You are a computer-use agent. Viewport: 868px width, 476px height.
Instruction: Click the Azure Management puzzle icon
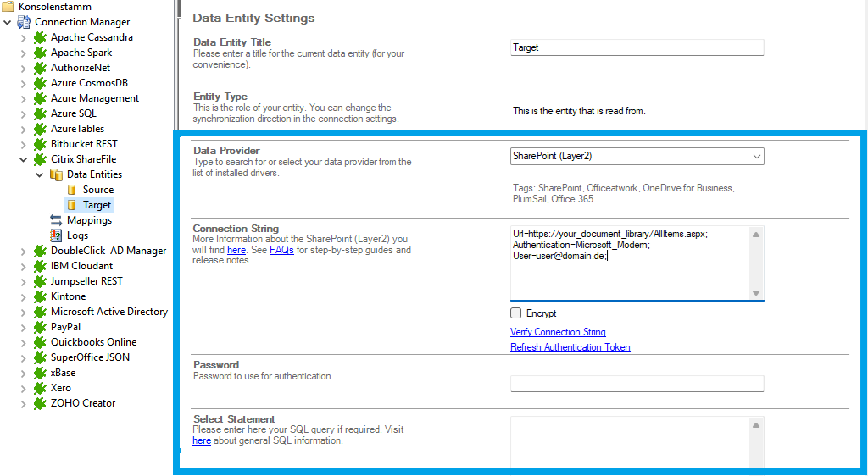[x=40, y=98]
